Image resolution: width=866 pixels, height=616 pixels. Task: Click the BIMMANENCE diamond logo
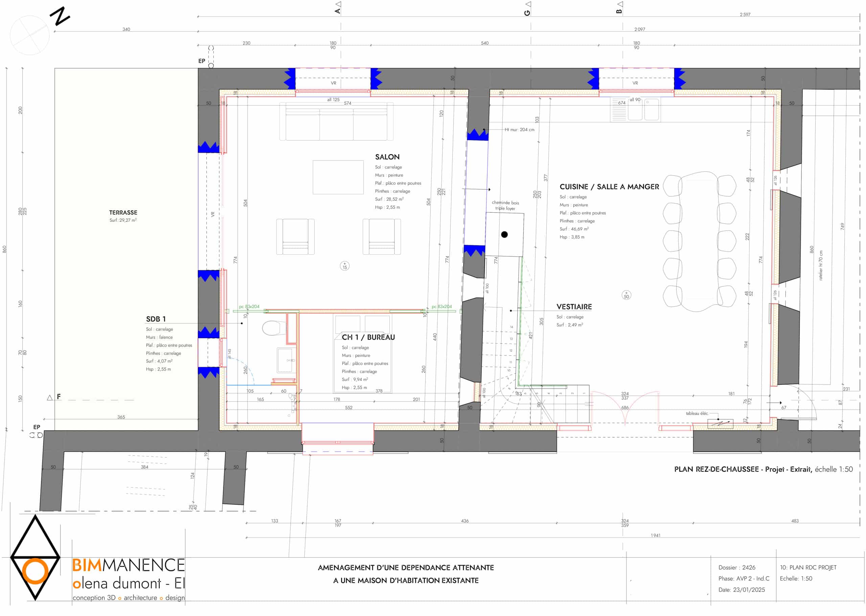(x=35, y=558)
